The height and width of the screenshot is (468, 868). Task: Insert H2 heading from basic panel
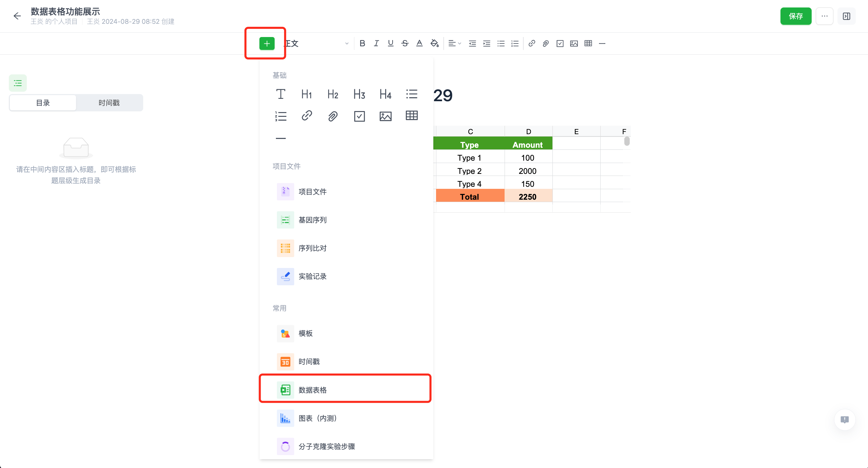pos(333,94)
